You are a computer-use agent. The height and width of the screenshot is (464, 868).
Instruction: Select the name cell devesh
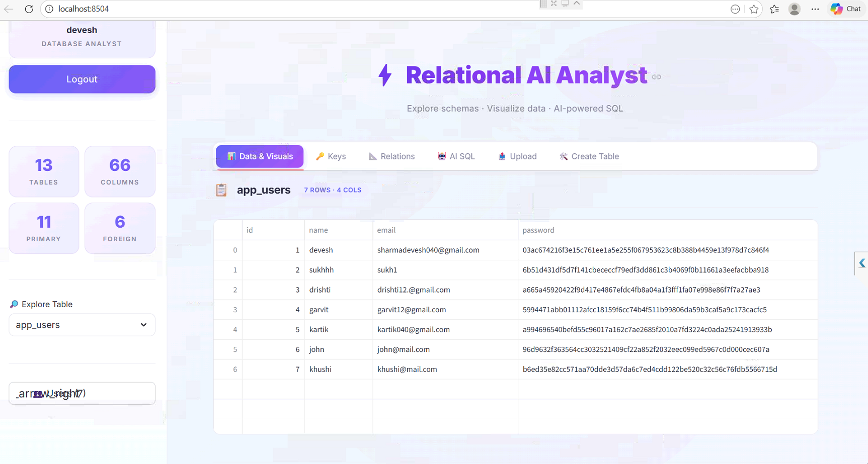click(339, 250)
